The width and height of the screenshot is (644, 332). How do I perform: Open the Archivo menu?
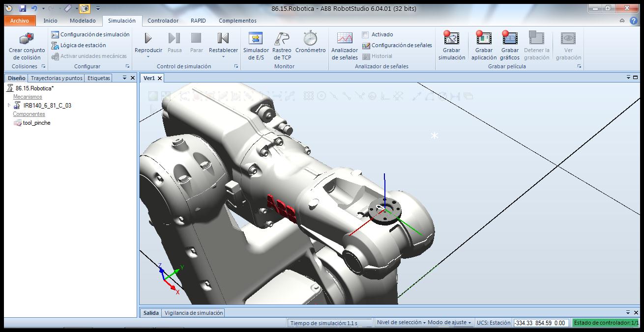coord(20,21)
